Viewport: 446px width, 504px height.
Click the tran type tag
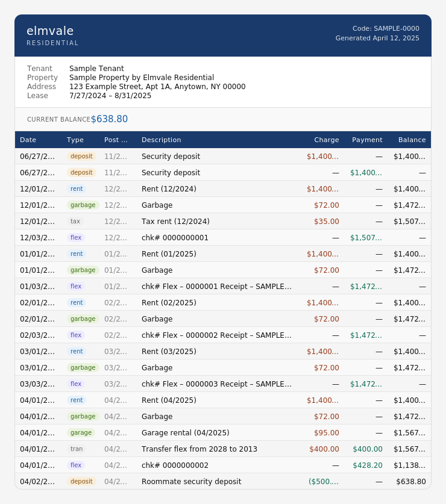pos(77,449)
